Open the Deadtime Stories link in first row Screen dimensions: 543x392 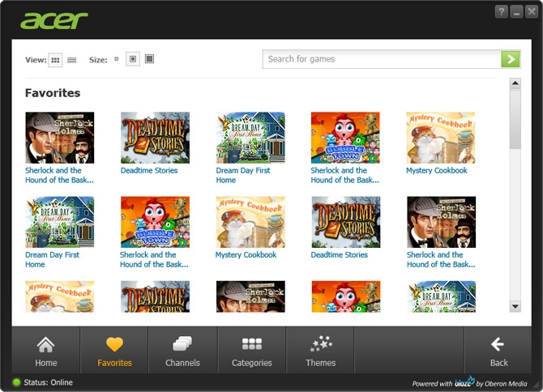click(x=149, y=171)
